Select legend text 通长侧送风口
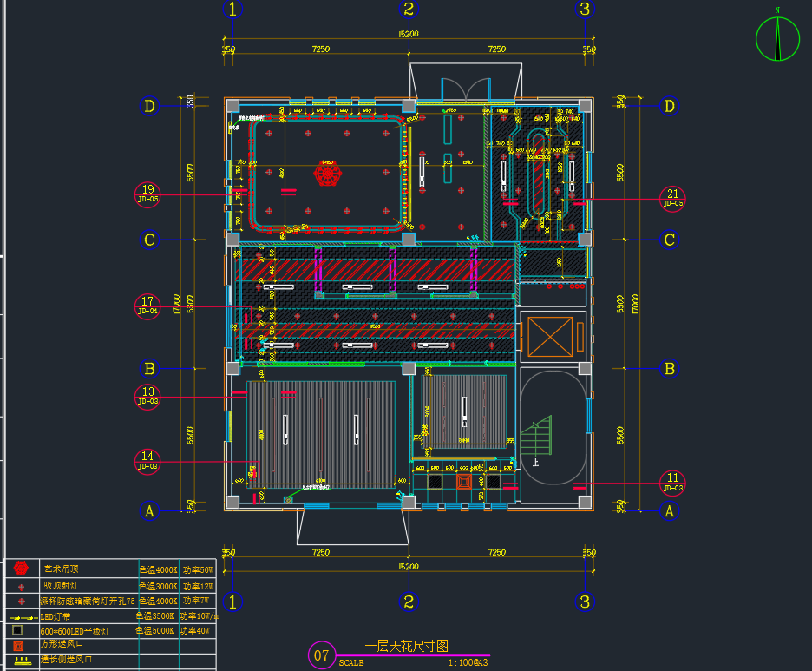This screenshot has width=812, height=671. tap(66, 660)
